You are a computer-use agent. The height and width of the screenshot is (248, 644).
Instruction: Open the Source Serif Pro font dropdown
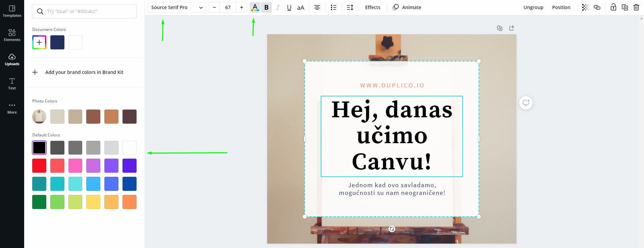tap(177, 7)
